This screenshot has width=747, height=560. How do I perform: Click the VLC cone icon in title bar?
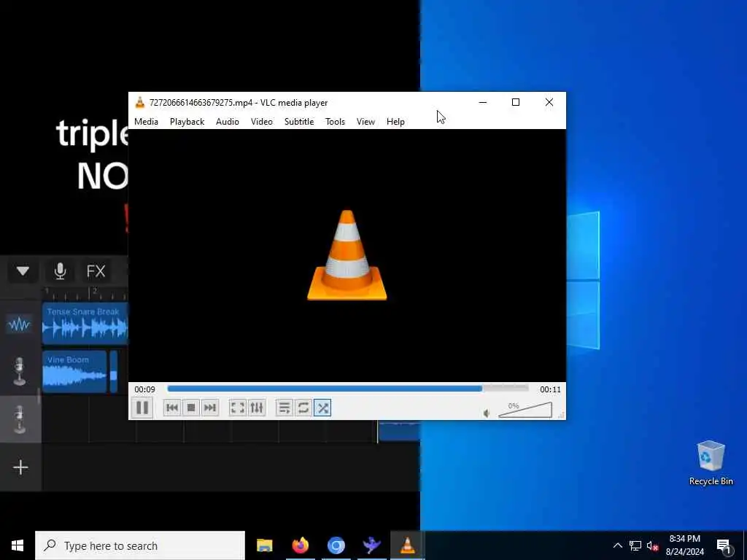pyautogui.click(x=139, y=102)
